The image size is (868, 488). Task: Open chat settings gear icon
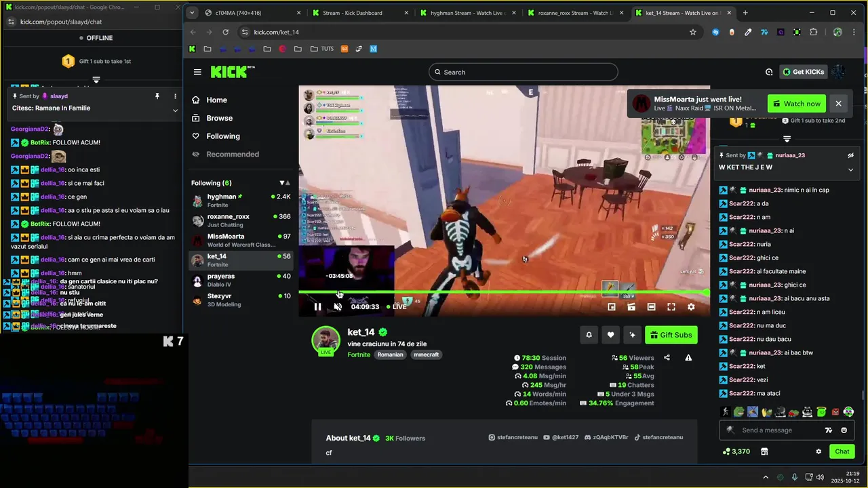[x=818, y=451]
